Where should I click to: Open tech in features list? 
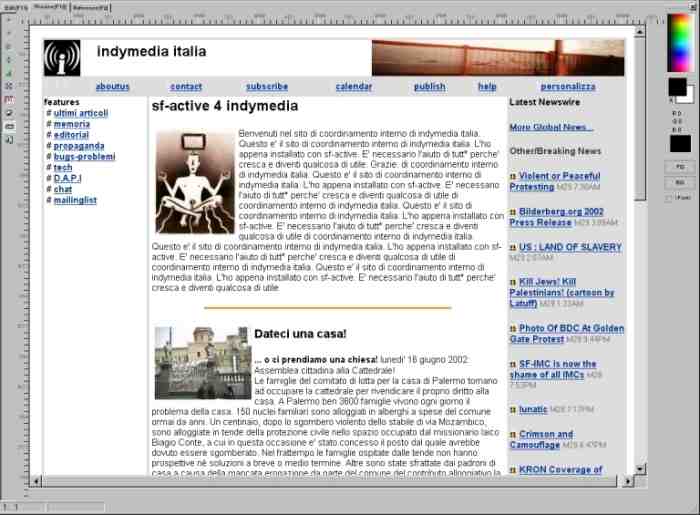tap(63, 167)
